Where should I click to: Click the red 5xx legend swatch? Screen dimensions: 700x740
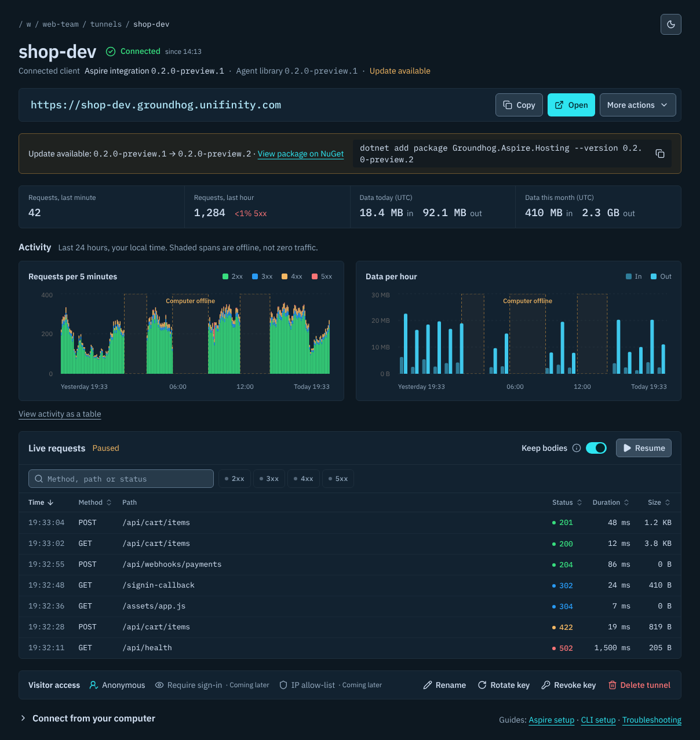pyautogui.click(x=315, y=276)
